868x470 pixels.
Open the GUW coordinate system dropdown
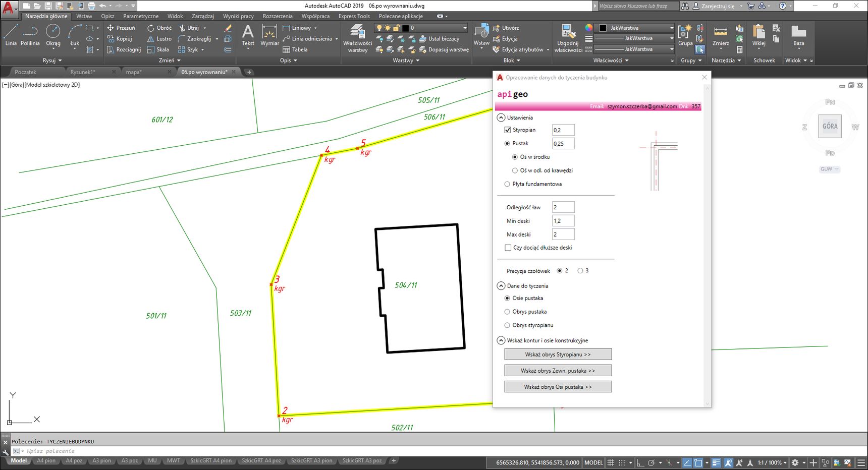click(829, 169)
